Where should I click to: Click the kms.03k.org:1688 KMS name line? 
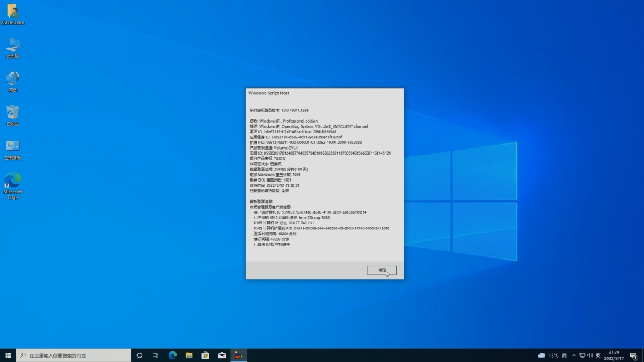[x=291, y=217]
